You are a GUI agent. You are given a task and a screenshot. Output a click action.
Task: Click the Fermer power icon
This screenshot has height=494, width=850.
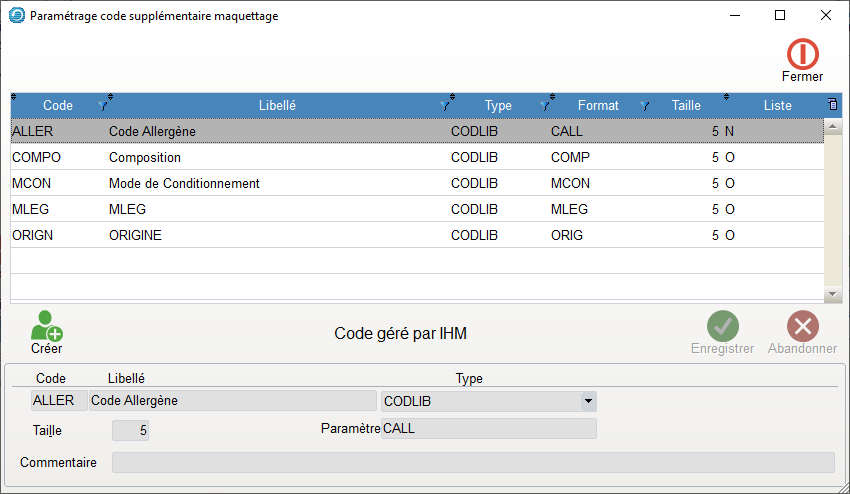pyautogui.click(x=802, y=54)
